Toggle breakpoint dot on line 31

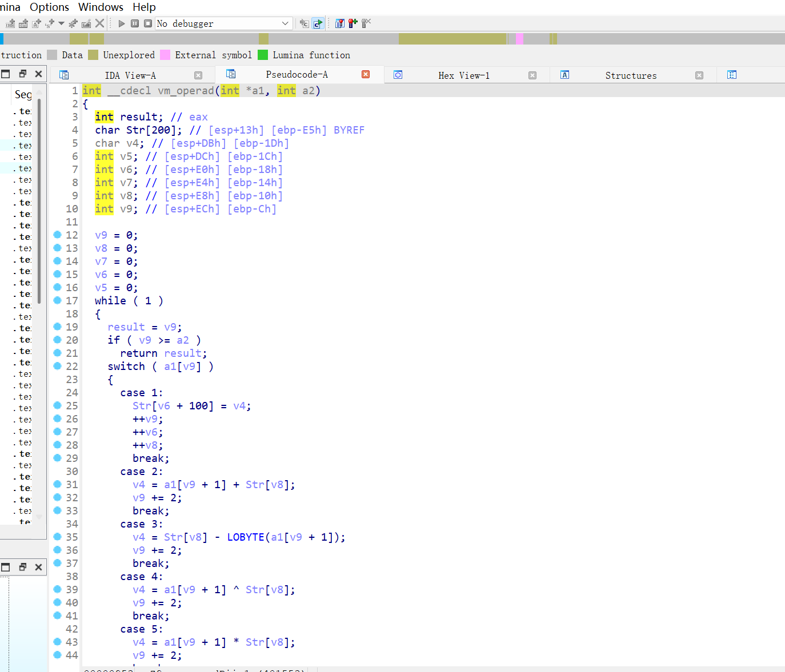(x=57, y=484)
